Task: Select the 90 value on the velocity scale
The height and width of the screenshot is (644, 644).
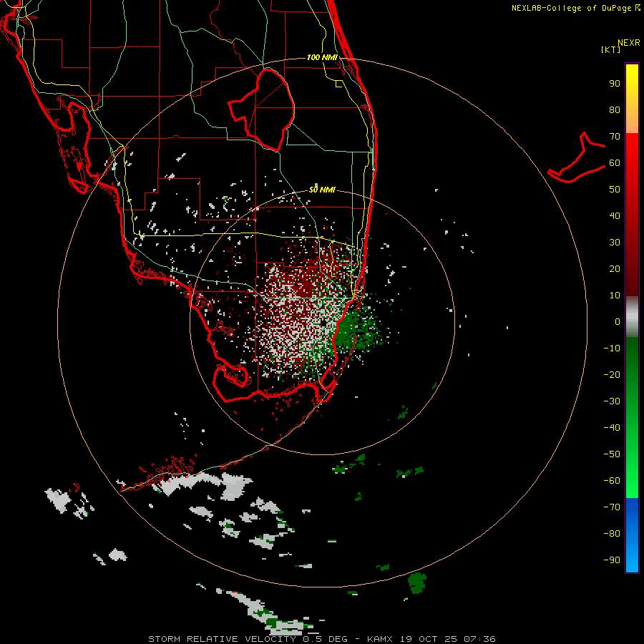Action: click(615, 84)
